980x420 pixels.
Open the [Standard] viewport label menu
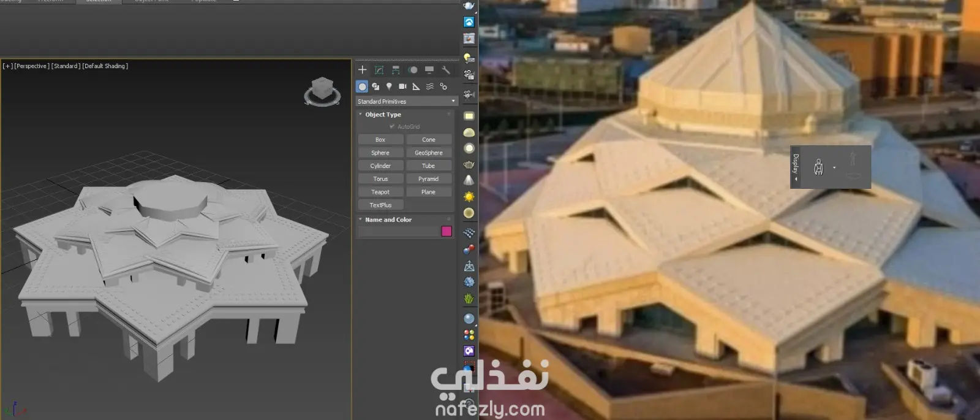tap(66, 66)
